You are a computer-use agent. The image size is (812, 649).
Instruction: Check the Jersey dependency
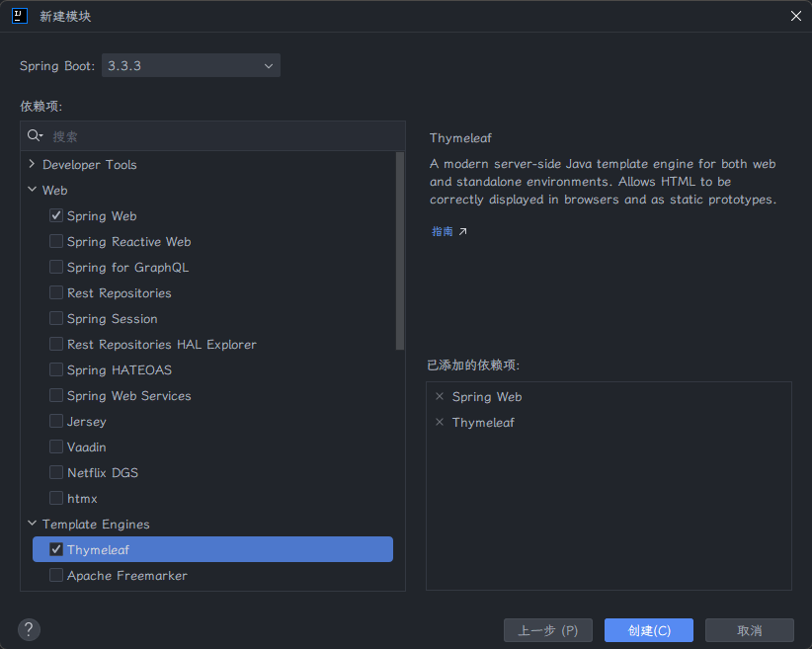[x=56, y=421]
